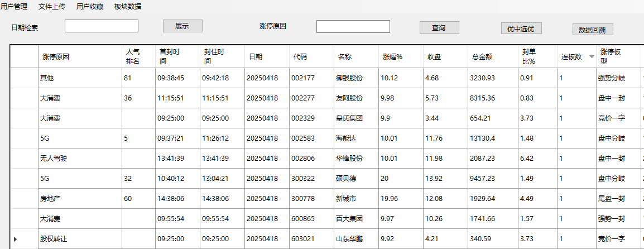Select the first-seal time 11:15:51 of 友阿股份
Image resolution: width=644 pixels, height=249 pixels.
(x=177, y=98)
